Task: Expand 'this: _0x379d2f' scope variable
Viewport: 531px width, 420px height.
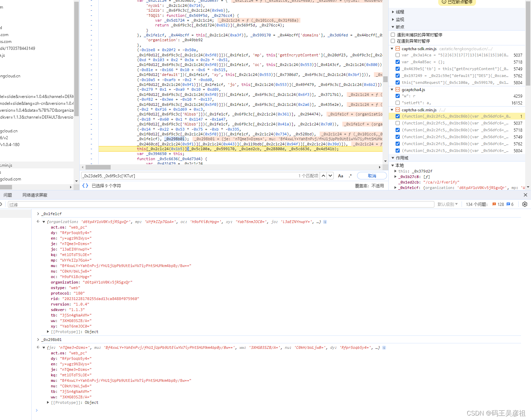Action: [396, 171]
